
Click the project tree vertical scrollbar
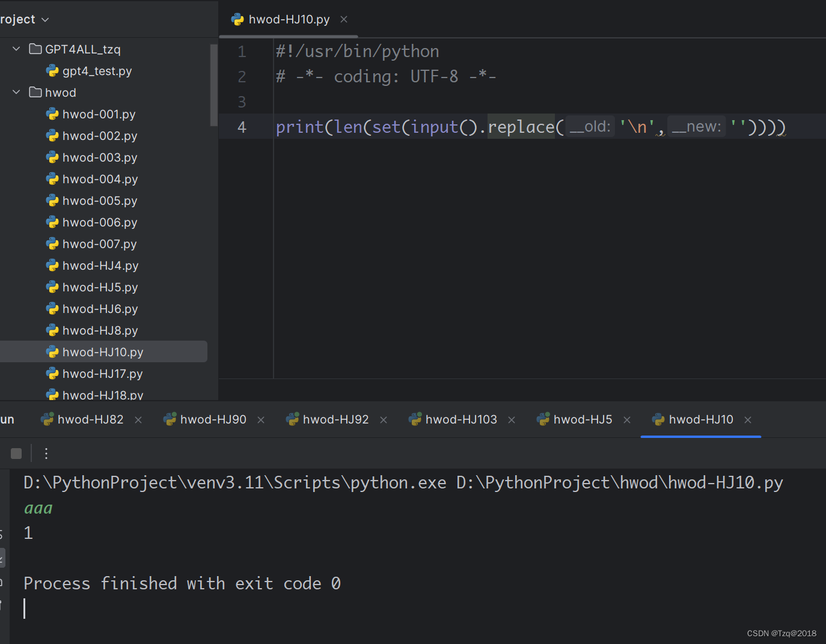point(213,85)
